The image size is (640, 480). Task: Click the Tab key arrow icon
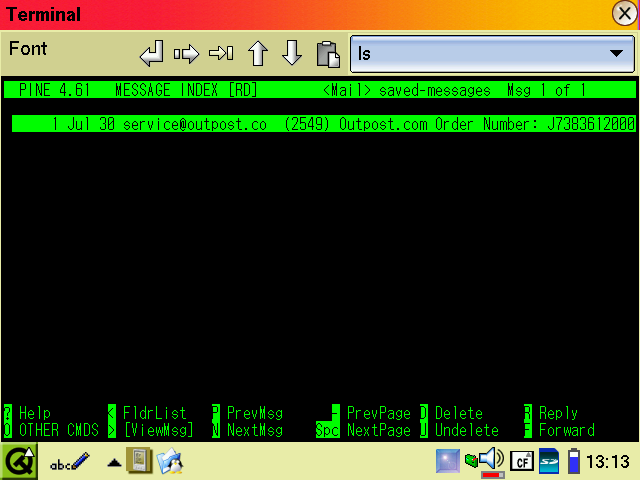point(221,53)
